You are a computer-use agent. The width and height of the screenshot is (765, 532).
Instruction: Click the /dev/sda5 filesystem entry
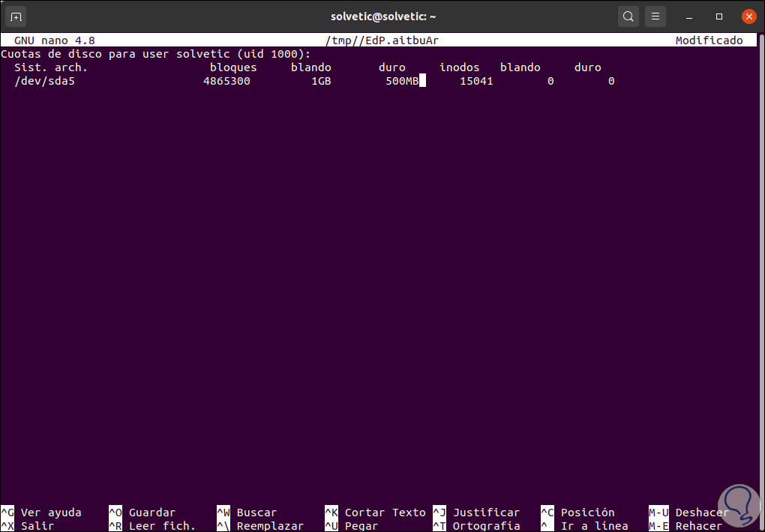tap(44, 81)
